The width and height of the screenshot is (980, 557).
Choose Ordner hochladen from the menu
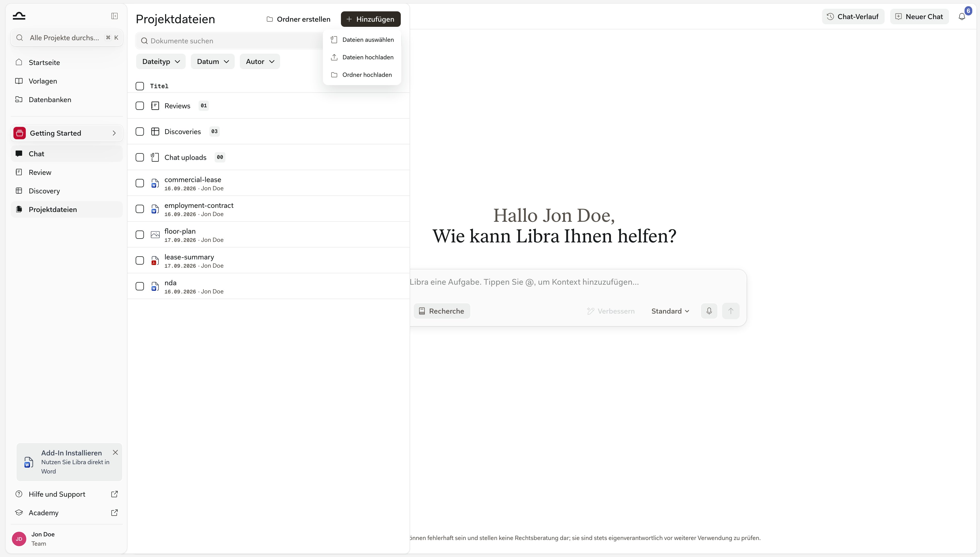coord(362,75)
